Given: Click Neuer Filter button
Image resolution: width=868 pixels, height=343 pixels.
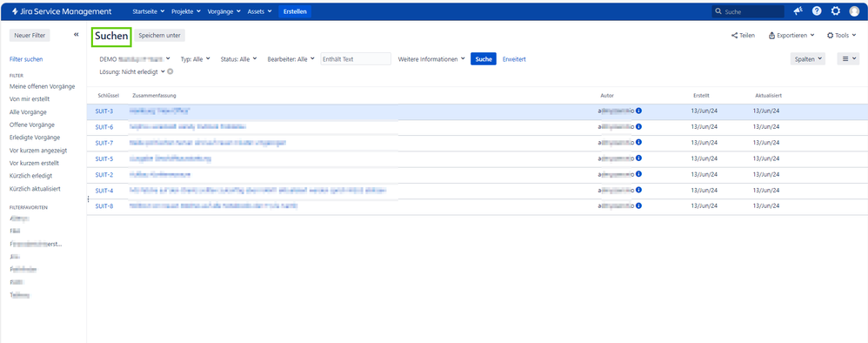Looking at the screenshot, I should [30, 36].
